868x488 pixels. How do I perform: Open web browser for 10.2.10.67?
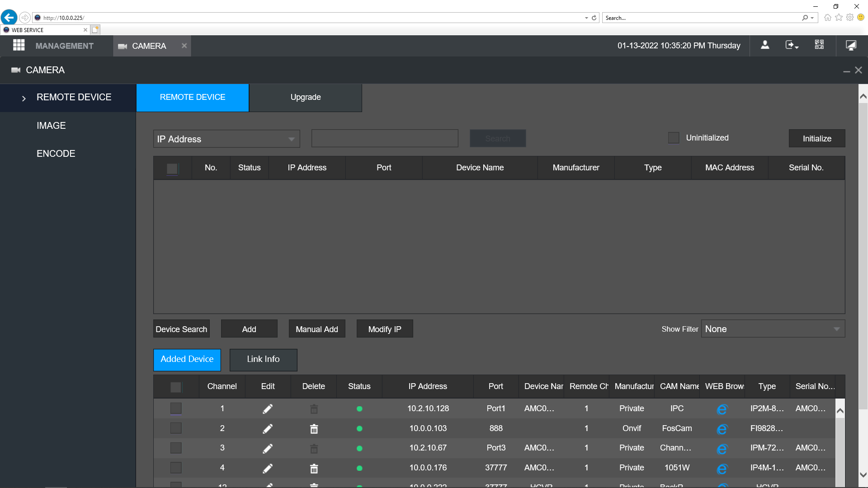point(722,449)
